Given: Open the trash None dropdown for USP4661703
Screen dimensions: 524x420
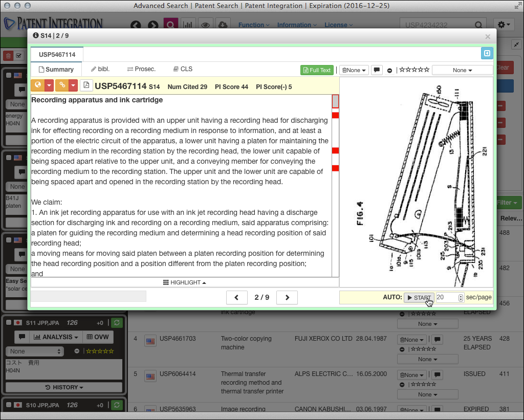Looking at the screenshot, I should (412, 340).
